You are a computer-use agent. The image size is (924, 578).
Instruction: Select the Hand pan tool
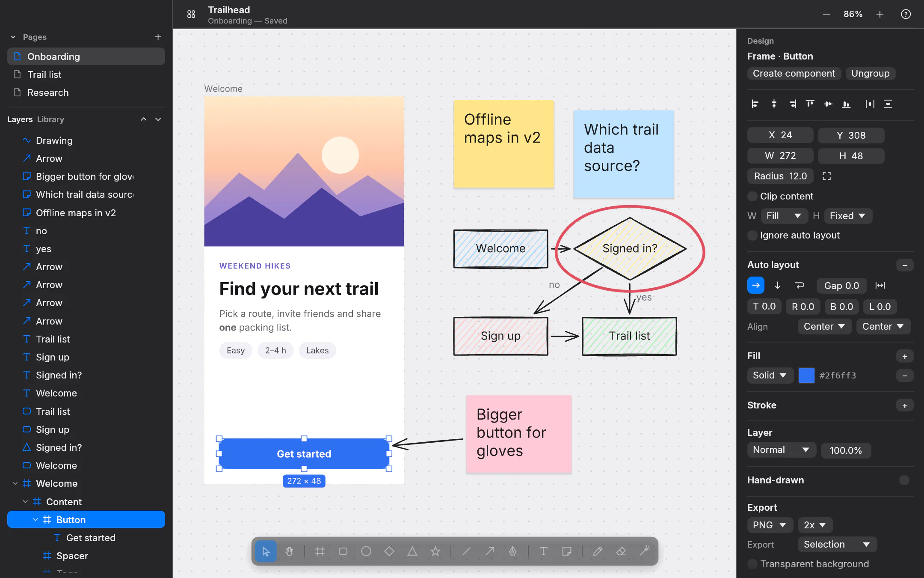click(x=289, y=551)
